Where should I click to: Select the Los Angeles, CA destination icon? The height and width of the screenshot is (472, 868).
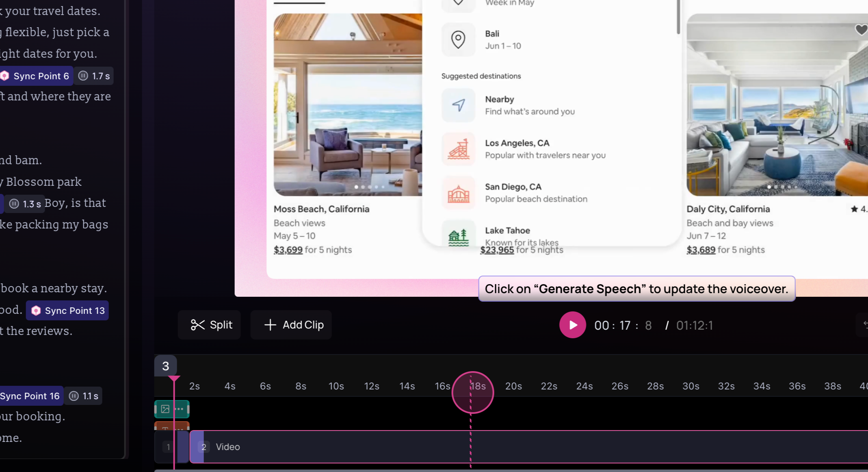coord(459,149)
